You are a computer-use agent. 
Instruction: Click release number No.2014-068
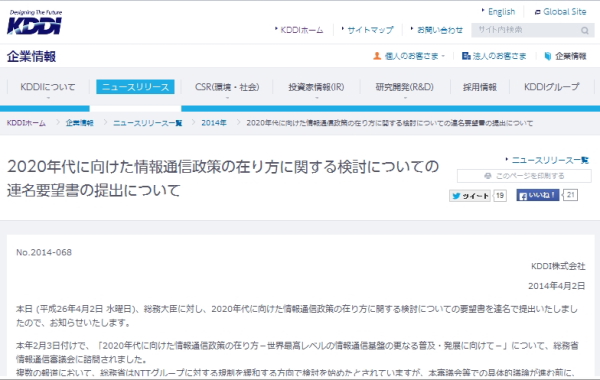coord(44,253)
